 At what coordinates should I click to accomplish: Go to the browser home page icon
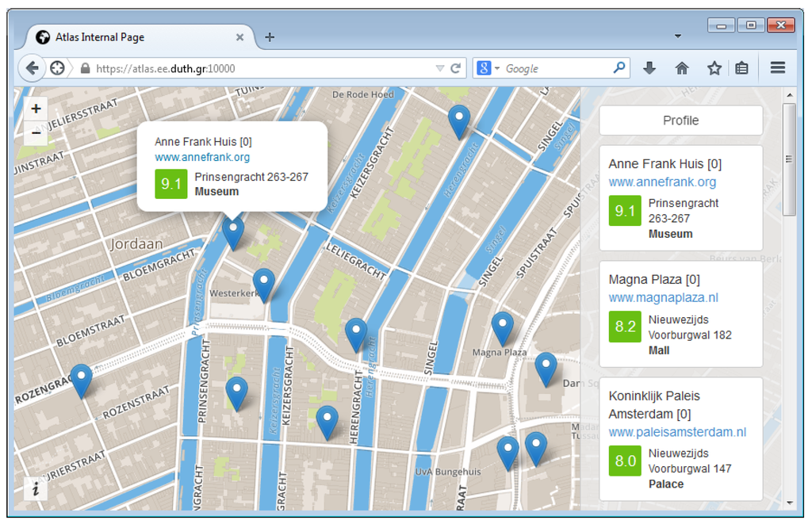pos(682,68)
